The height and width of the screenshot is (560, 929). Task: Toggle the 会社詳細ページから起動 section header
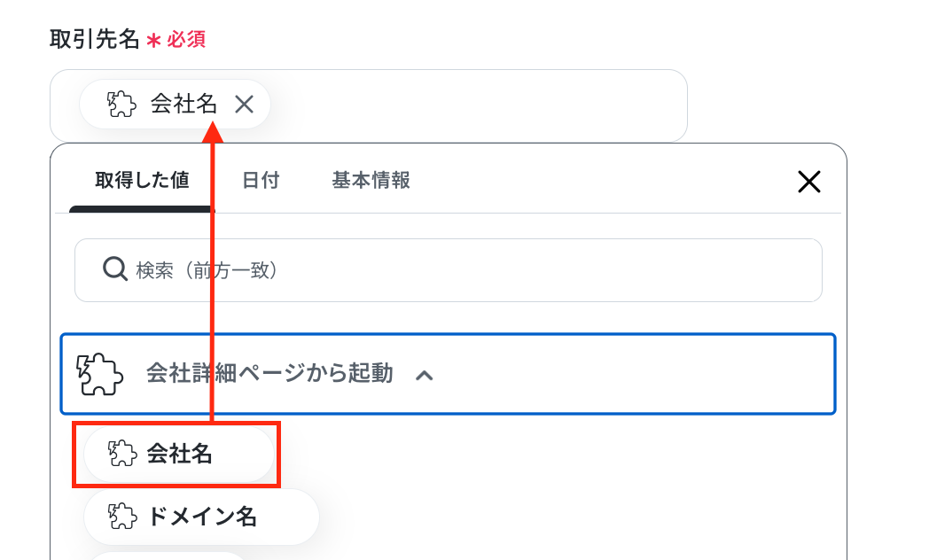pyautogui.click(x=448, y=374)
